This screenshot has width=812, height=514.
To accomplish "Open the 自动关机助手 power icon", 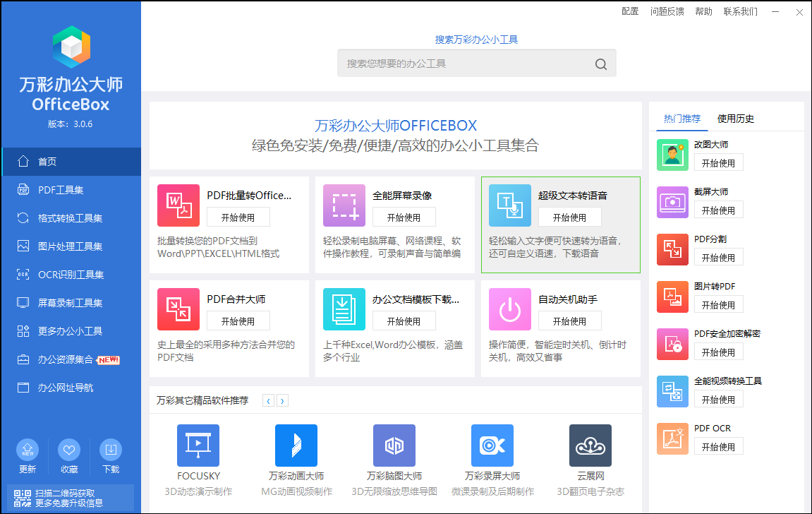I will coord(510,309).
